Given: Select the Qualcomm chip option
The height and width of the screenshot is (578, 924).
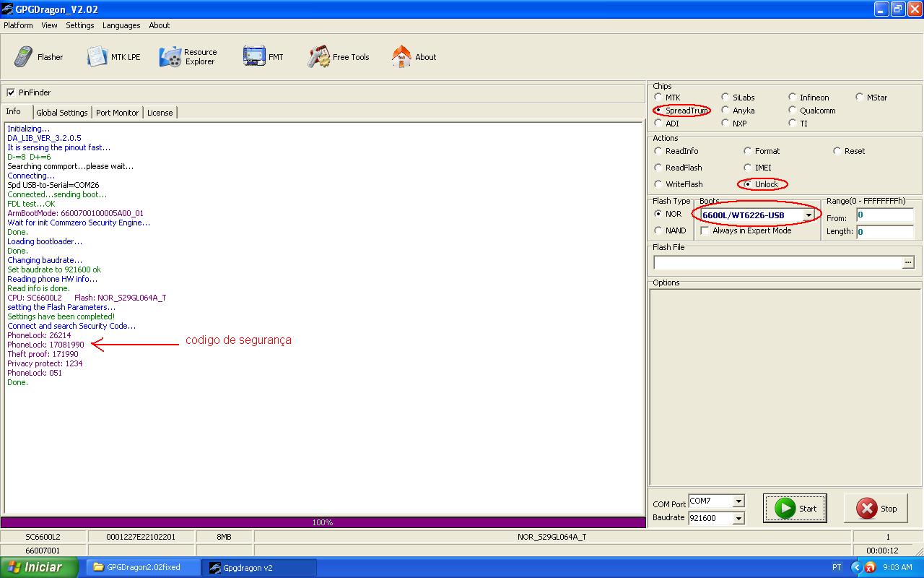Looking at the screenshot, I should (793, 111).
